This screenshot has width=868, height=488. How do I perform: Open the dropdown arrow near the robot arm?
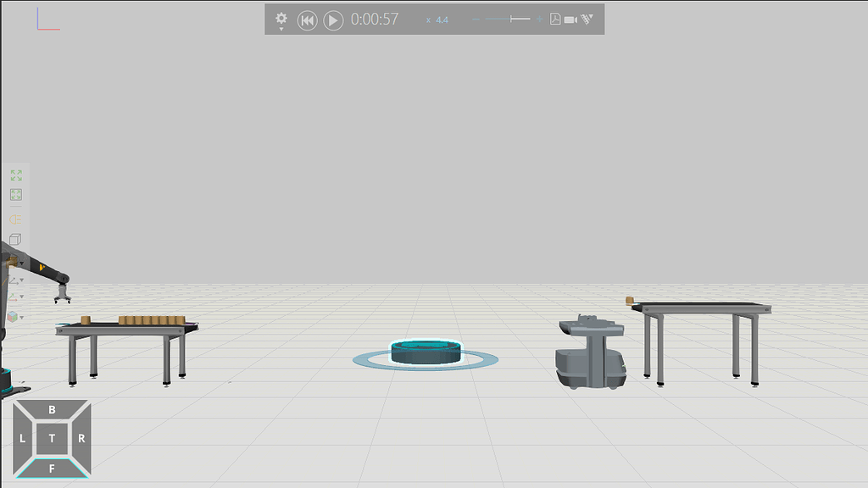23,263
